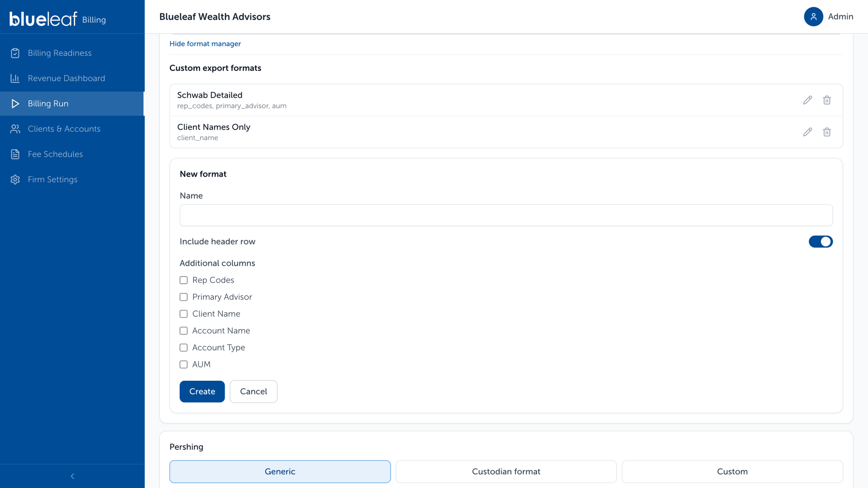Click the Pershing section heading
Image resolution: width=868 pixels, height=488 pixels.
click(x=186, y=447)
